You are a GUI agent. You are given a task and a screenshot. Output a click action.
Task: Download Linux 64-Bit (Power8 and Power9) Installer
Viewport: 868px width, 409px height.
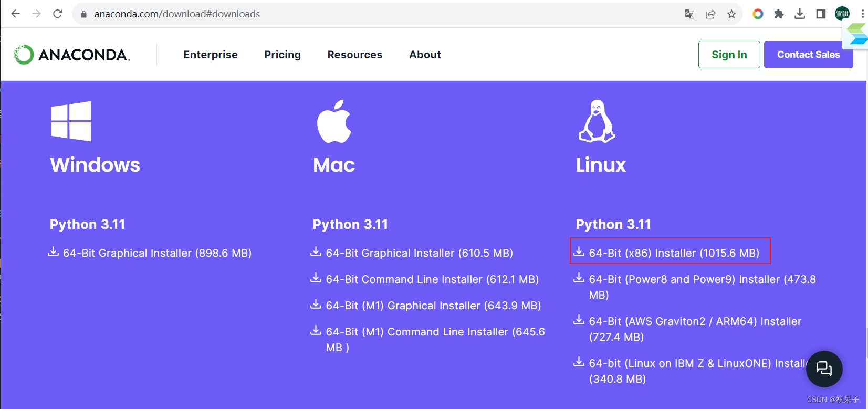tap(703, 287)
